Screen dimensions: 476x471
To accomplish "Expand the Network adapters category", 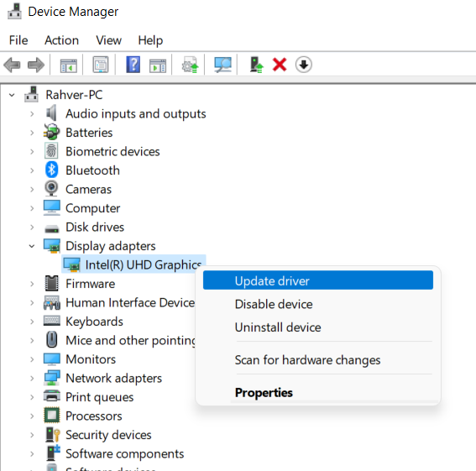I will pyautogui.click(x=32, y=378).
